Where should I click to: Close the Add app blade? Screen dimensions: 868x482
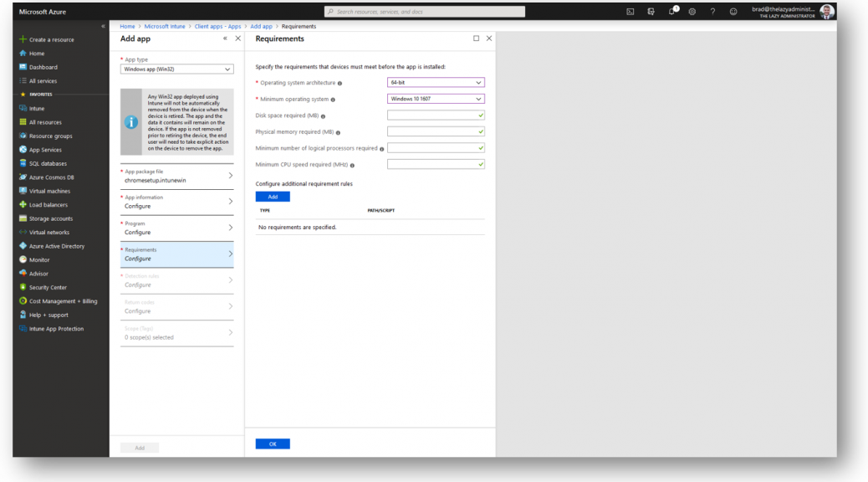tap(238, 38)
